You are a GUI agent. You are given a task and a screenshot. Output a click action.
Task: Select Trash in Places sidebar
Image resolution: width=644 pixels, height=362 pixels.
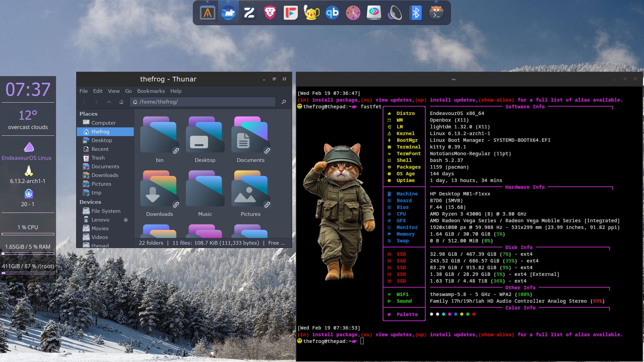click(105, 158)
